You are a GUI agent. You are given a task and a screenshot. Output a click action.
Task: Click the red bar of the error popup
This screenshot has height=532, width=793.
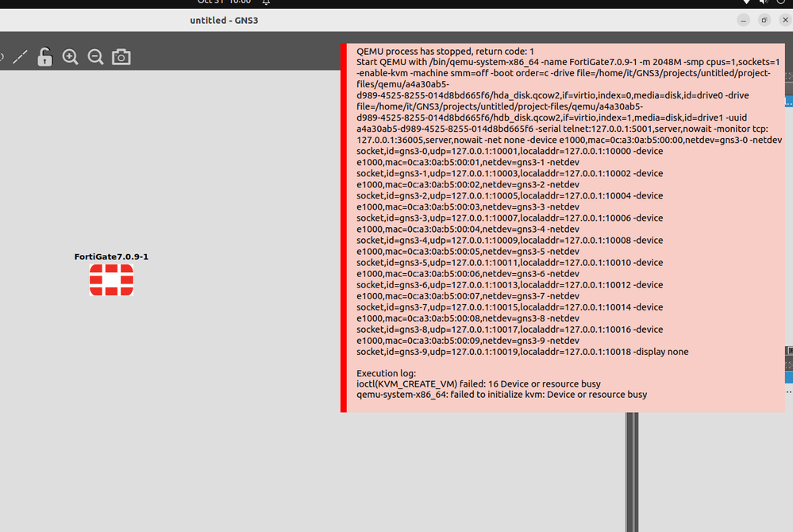pos(344,228)
